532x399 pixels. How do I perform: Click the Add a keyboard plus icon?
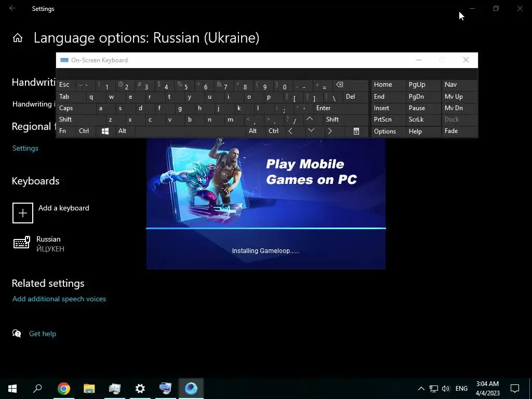pyautogui.click(x=23, y=213)
